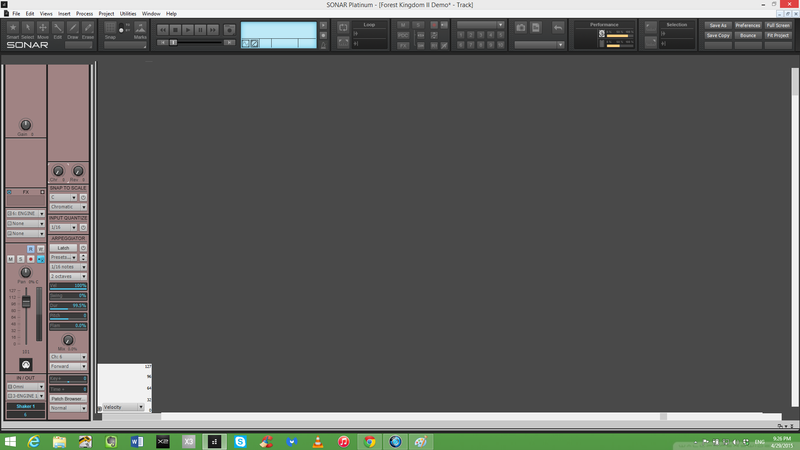Open the Chromatic scale dropdown

click(x=69, y=207)
